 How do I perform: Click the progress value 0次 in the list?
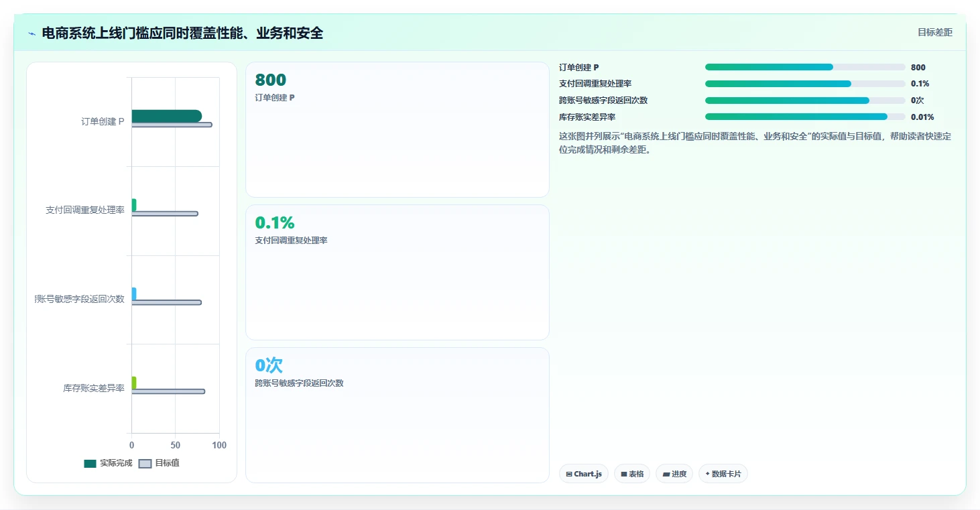(917, 101)
